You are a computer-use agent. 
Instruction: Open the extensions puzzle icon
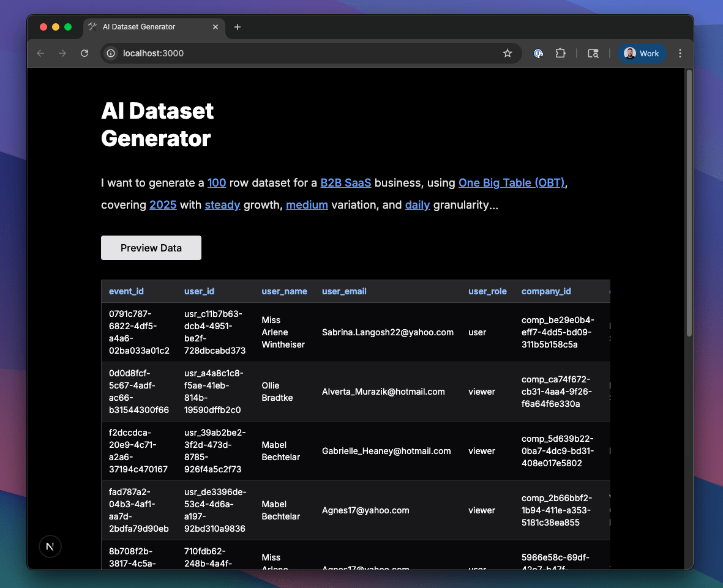click(560, 53)
